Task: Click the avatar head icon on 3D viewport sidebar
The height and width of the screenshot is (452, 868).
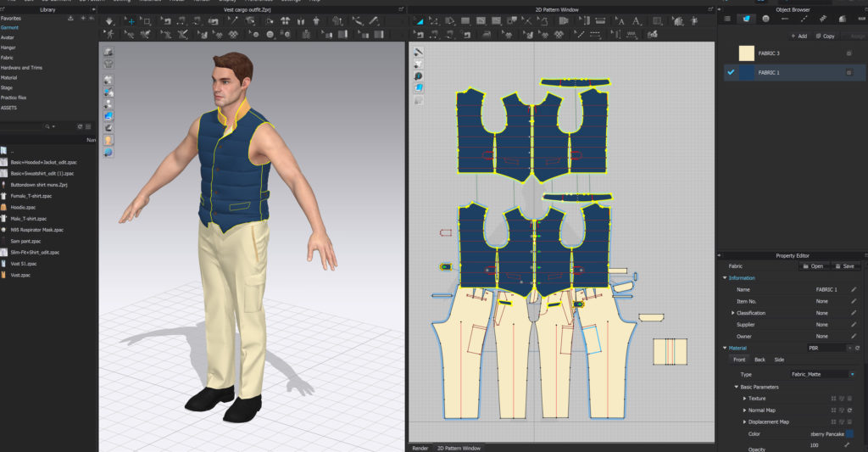Action: tap(108, 140)
